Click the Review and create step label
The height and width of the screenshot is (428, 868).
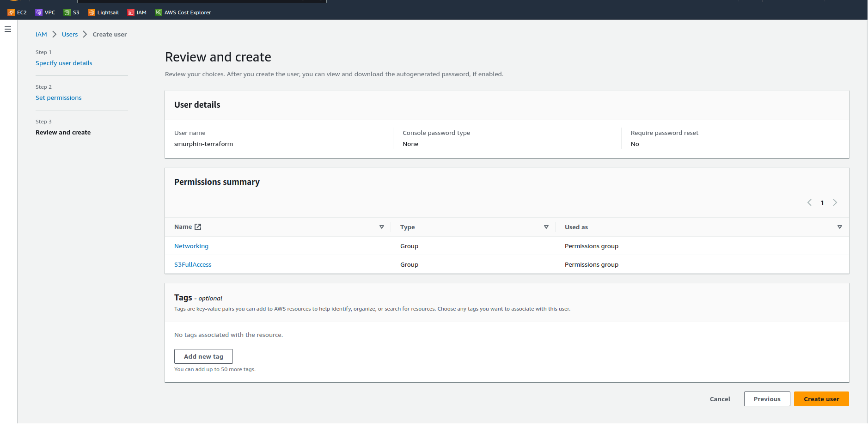pos(63,132)
